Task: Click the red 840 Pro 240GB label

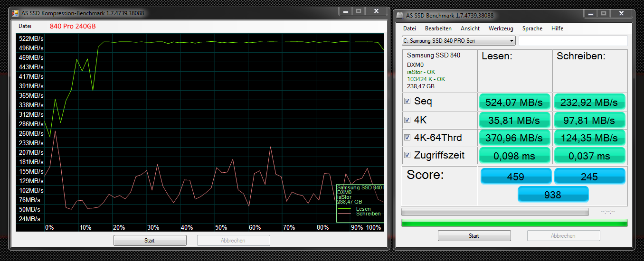Action: click(x=73, y=26)
